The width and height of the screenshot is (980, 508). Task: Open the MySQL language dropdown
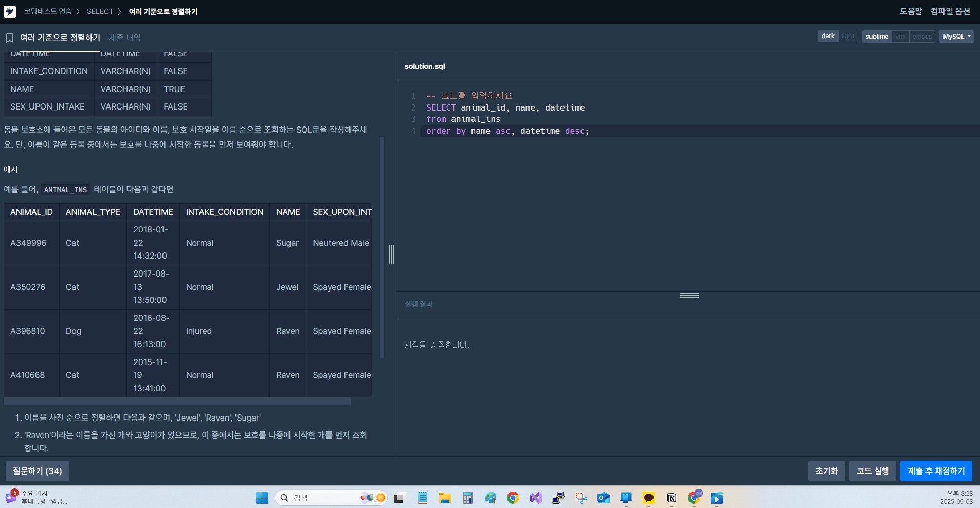click(x=956, y=37)
